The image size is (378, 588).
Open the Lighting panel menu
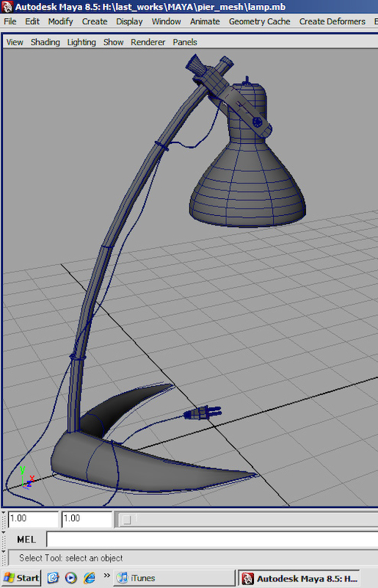[81, 42]
